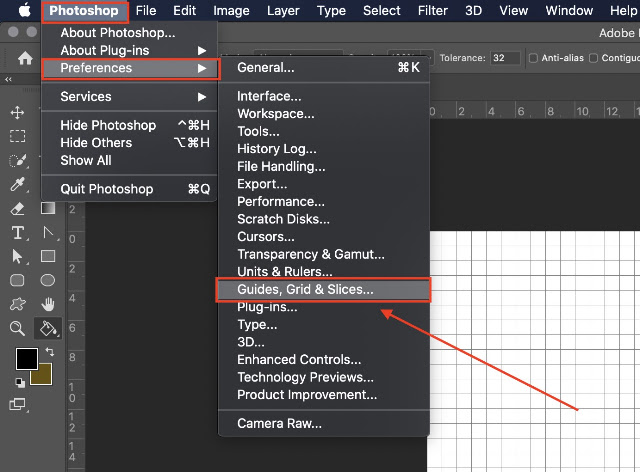Select the Rectangle shape tool
This screenshot has width=640, height=472.
pos(48,256)
